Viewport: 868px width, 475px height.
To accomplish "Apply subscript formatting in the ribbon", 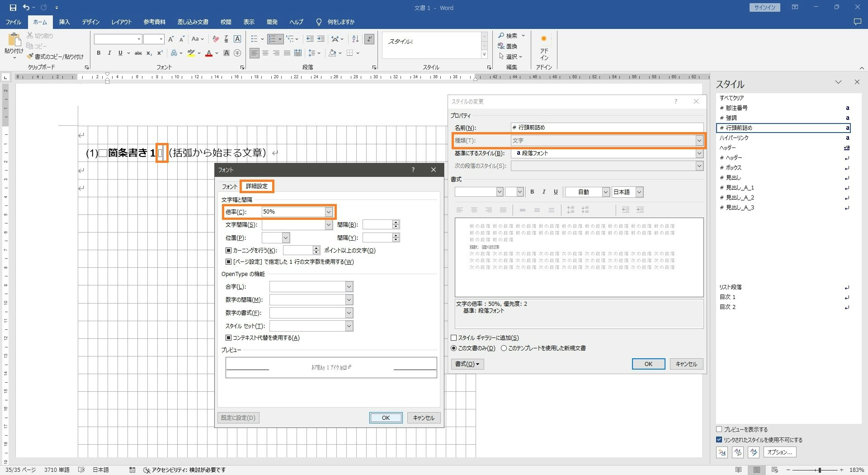I will click(149, 53).
